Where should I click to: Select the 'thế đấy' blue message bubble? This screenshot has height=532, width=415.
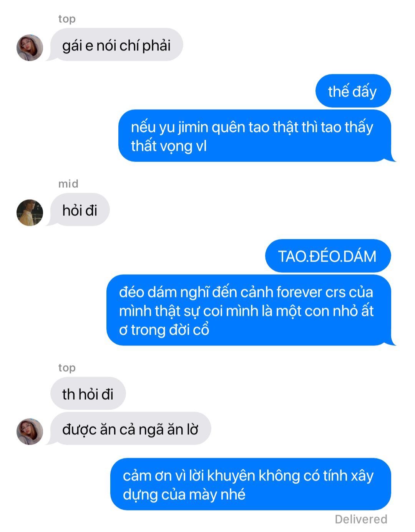[353, 91]
